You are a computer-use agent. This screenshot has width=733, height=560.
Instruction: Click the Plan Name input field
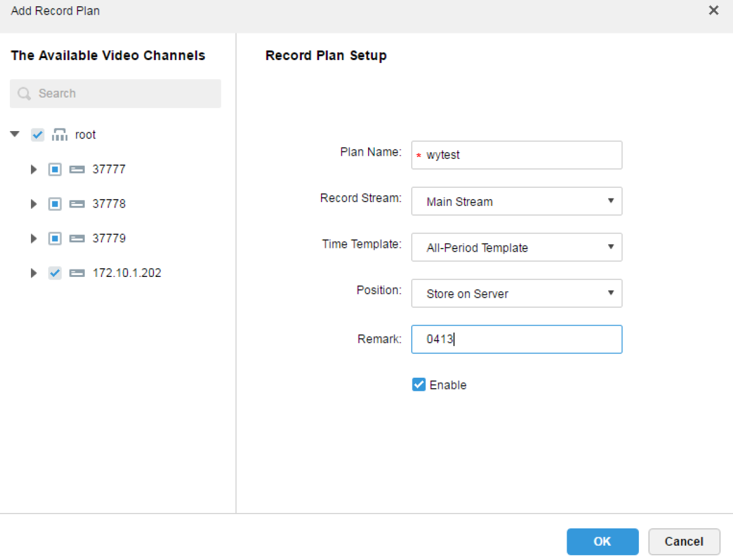click(x=520, y=155)
